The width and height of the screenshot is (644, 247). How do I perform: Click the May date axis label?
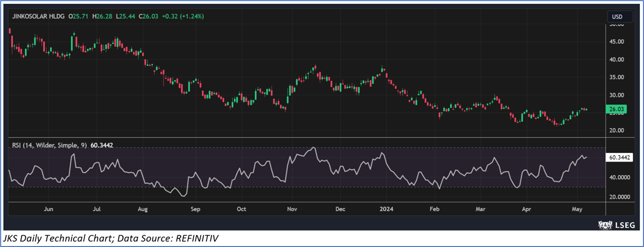577,209
